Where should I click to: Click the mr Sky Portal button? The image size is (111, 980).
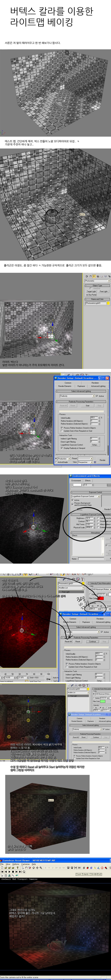tap(91, 295)
